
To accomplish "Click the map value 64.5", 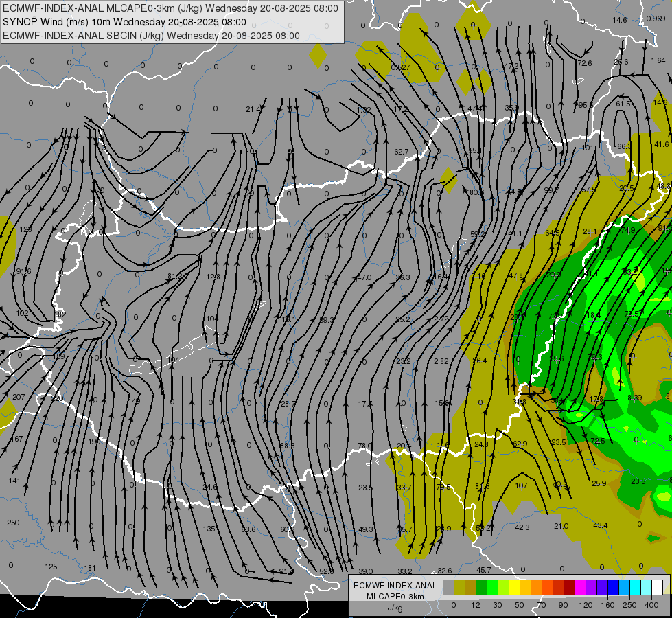I will click(553, 233).
